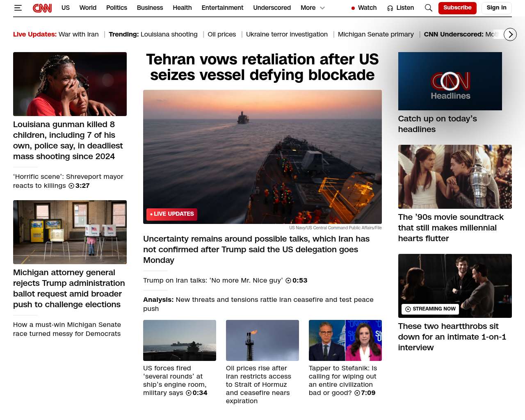Open the Michigan Senate primary trending link
This screenshot has height=420, width=525.
[x=376, y=34]
